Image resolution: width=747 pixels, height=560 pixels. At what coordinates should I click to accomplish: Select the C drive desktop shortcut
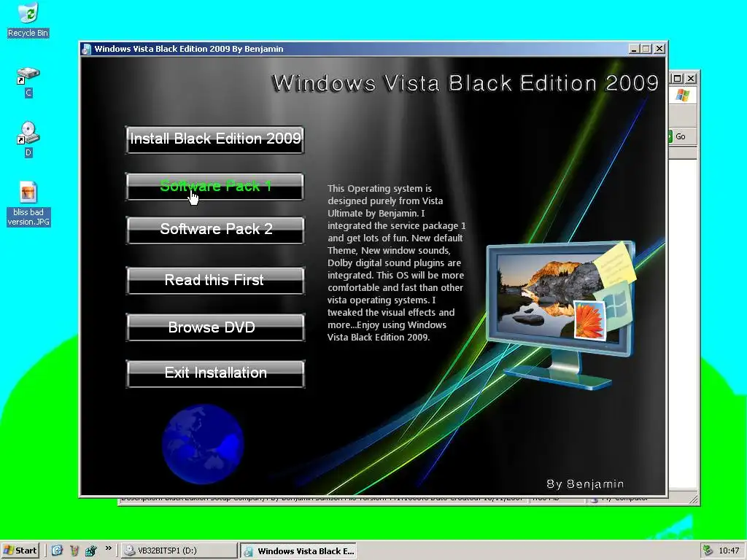coord(28,82)
